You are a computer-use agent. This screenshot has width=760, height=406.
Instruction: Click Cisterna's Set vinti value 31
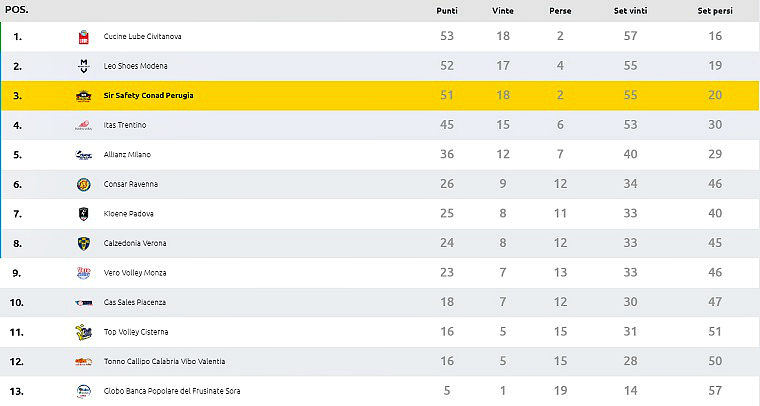(x=630, y=331)
